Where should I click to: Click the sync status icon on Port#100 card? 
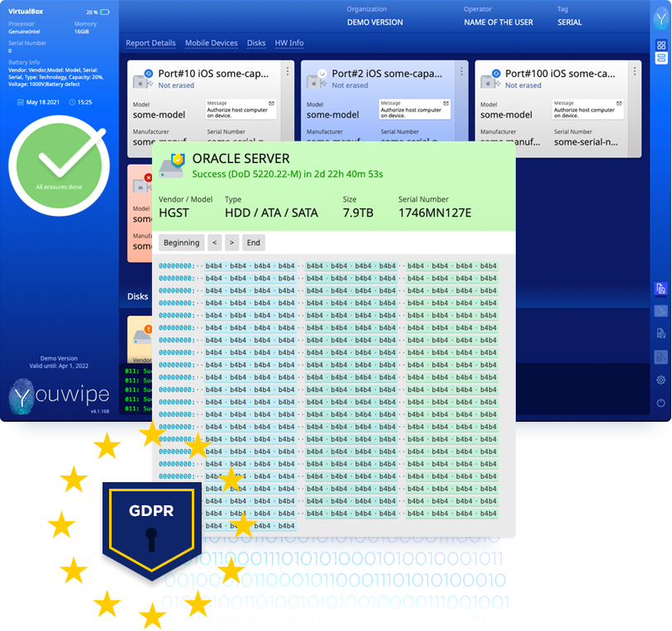(496, 74)
